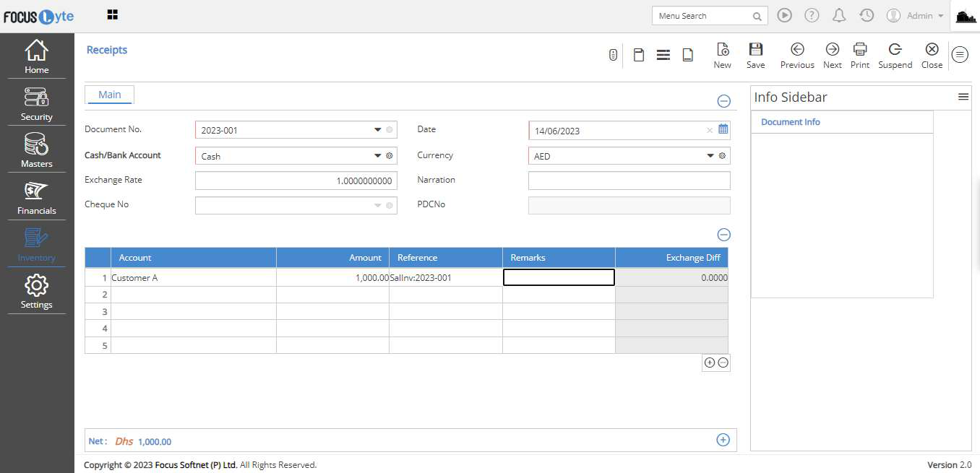Open the Security module
This screenshot has width=980, height=473.
(37, 103)
